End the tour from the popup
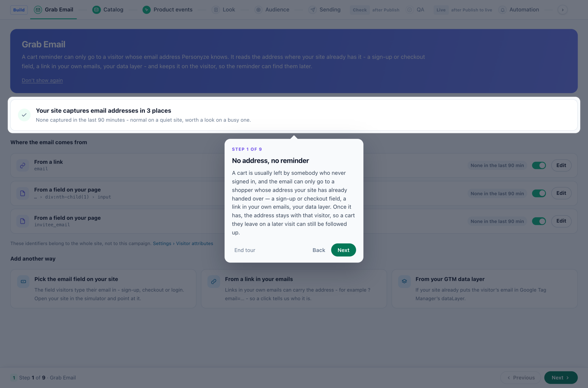This screenshot has height=388, width=588. [x=245, y=250]
